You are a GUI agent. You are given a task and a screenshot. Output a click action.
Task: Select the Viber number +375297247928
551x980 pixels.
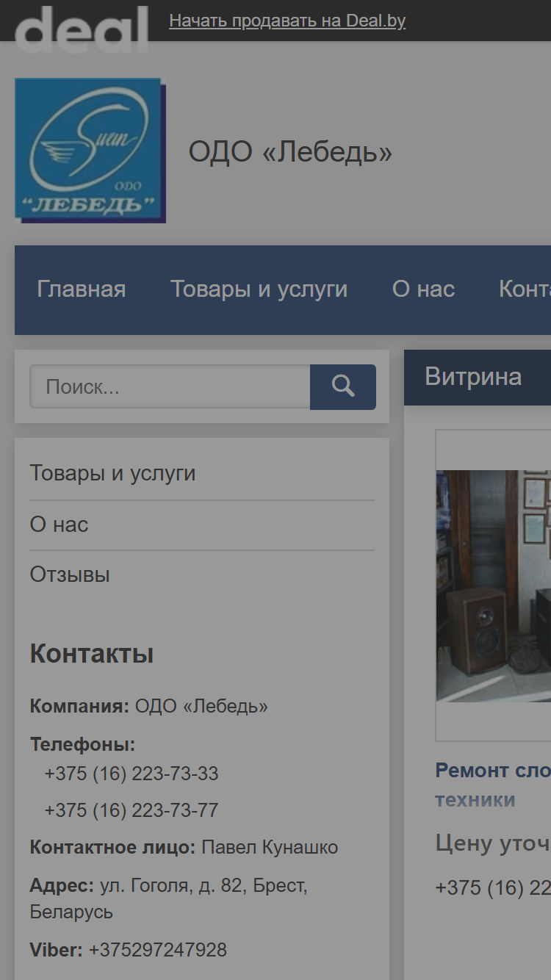pyautogui.click(x=158, y=950)
